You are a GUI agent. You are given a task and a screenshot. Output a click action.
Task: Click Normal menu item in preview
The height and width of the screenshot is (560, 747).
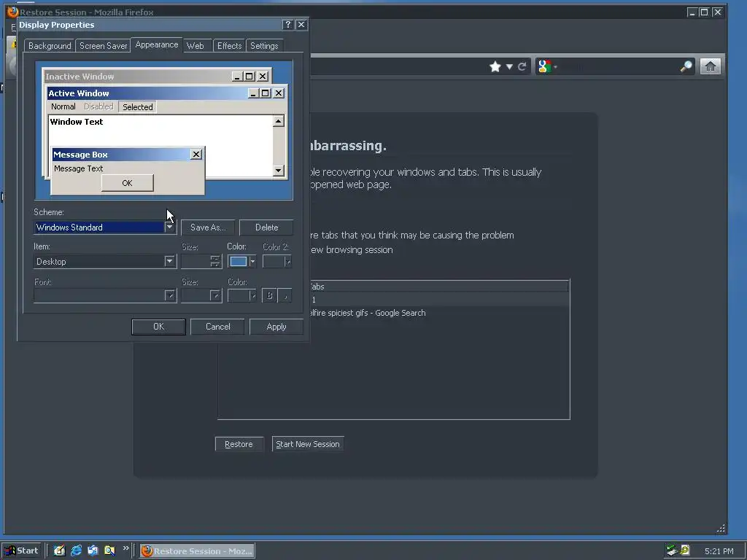(63, 106)
